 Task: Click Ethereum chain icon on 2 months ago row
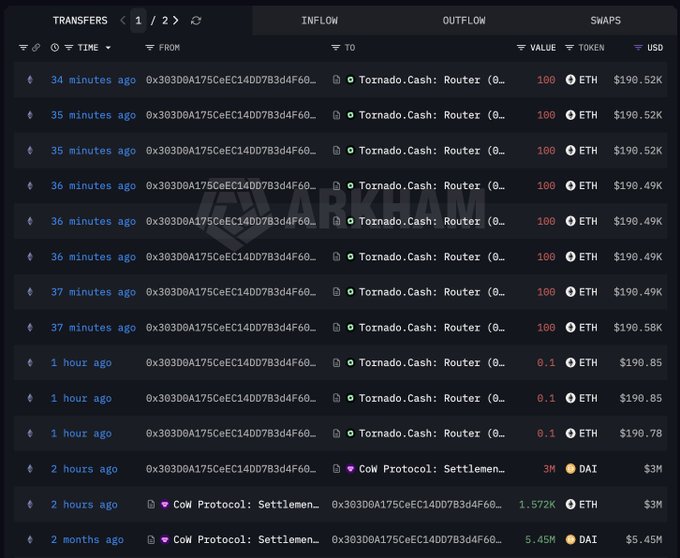click(30, 539)
